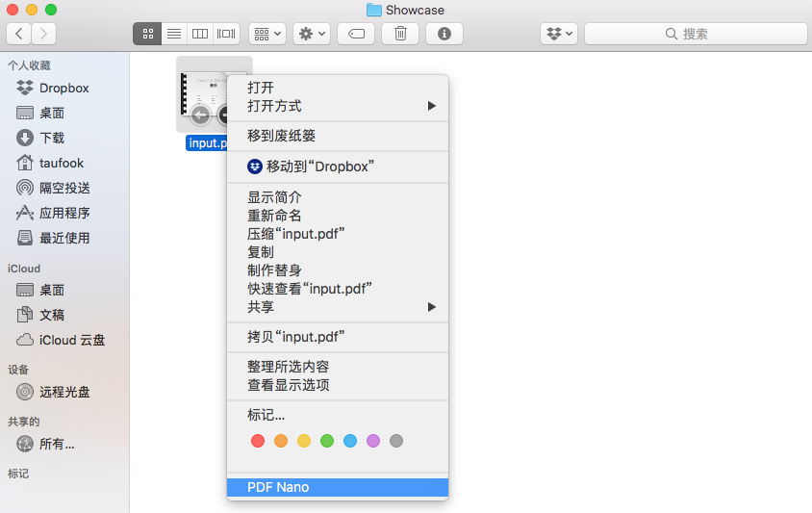Choose 查看显示选项 in the context menu

[x=338, y=385]
